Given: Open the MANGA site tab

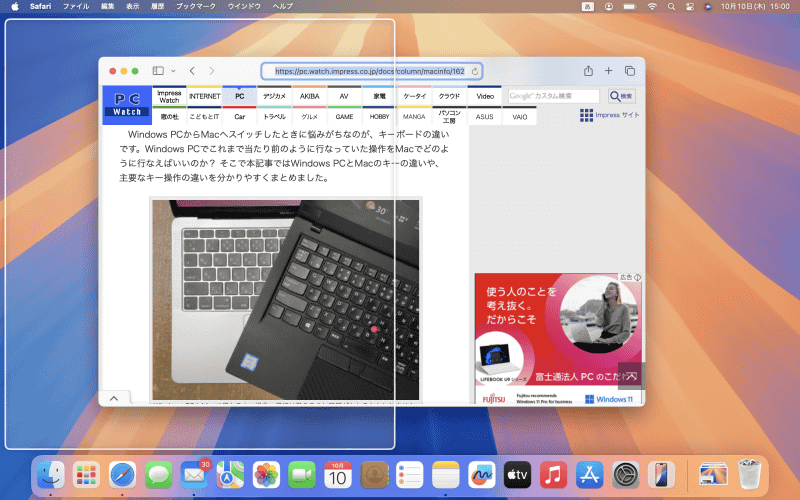Looking at the screenshot, I should pyautogui.click(x=414, y=116).
